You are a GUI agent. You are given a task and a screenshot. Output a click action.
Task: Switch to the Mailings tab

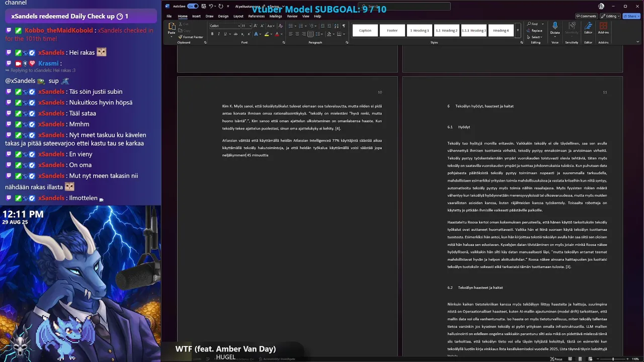(276, 16)
